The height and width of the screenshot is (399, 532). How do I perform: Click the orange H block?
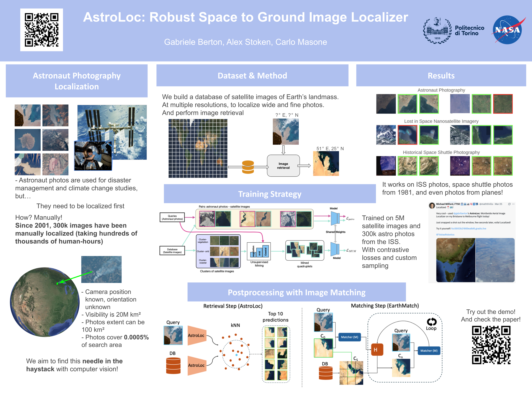[377, 350]
